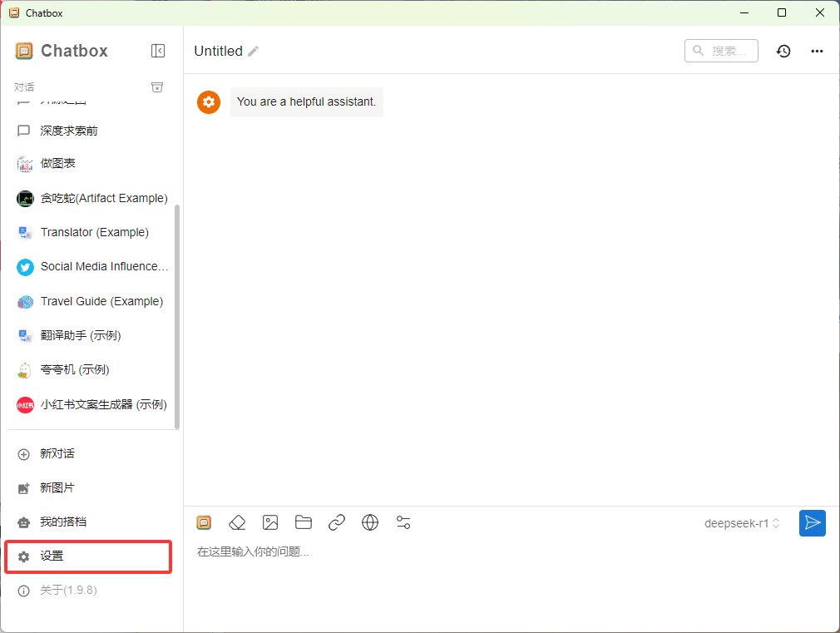Image resolution: width=840 pixels, height=633 pixels.
Task: Click the 小红书 red avatar icon
Action: pos(25,405)
